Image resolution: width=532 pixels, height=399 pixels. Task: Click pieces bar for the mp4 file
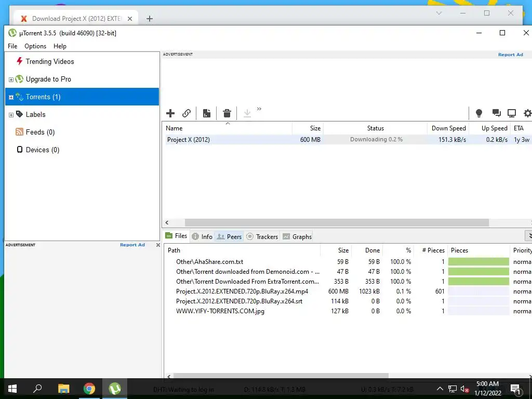click(478, 291)
